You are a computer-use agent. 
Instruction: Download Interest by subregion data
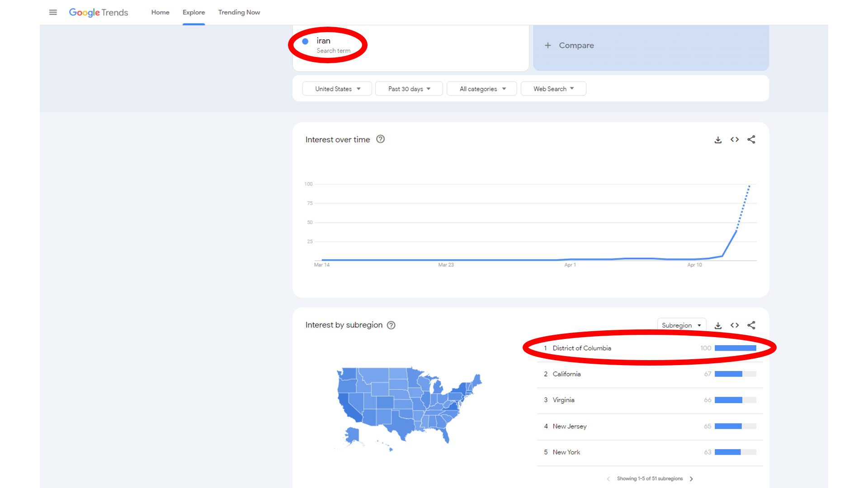[718, 325]
